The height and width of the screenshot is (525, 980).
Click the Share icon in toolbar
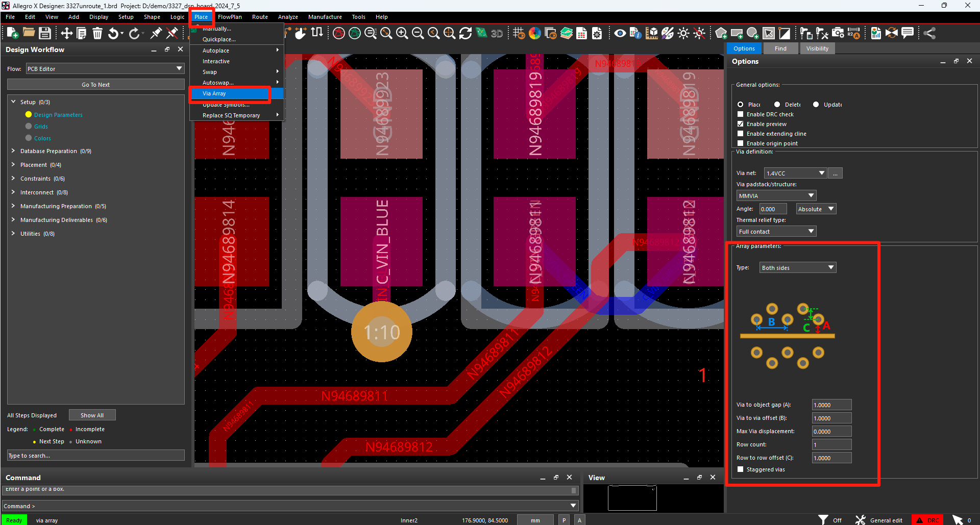tap(929, 34)
